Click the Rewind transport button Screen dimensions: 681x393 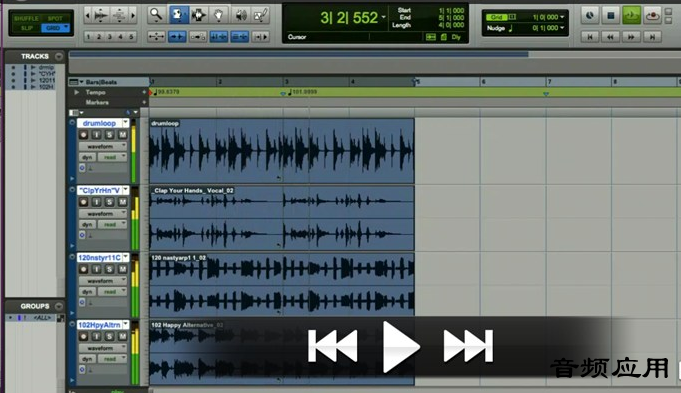click(611, 37)
